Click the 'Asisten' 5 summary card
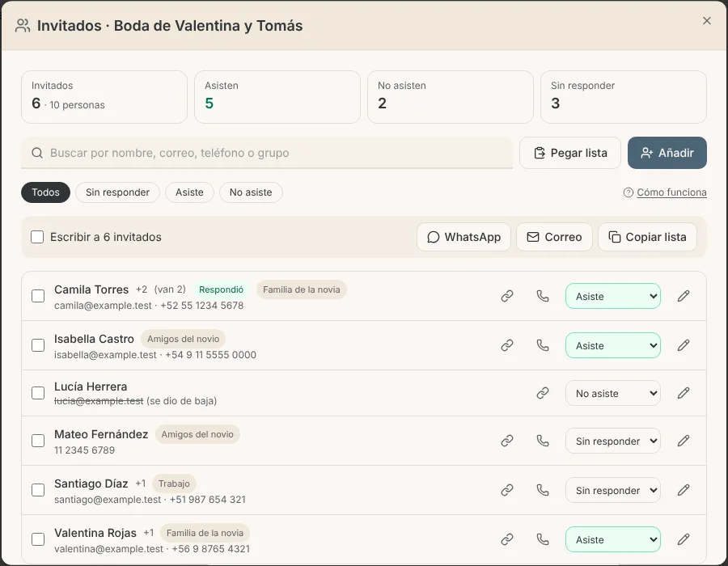728x566 pixels. [277, 97]
